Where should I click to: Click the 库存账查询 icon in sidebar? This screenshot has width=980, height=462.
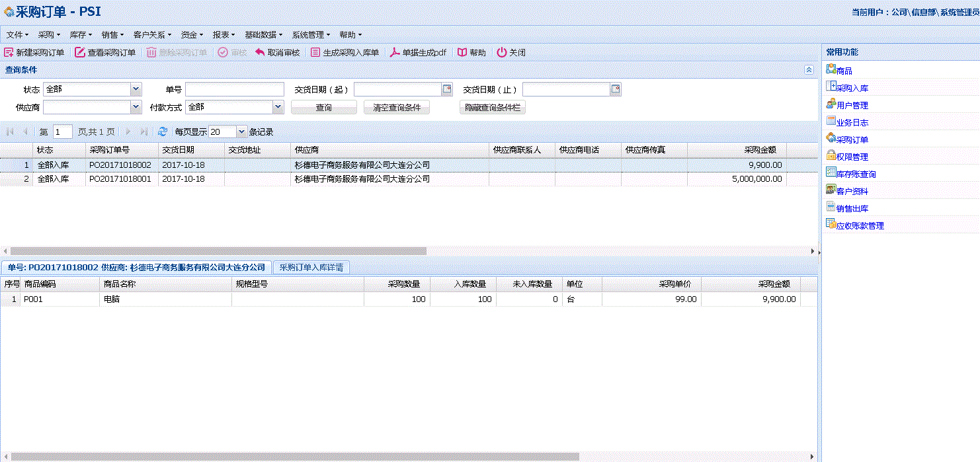[831, 172]
